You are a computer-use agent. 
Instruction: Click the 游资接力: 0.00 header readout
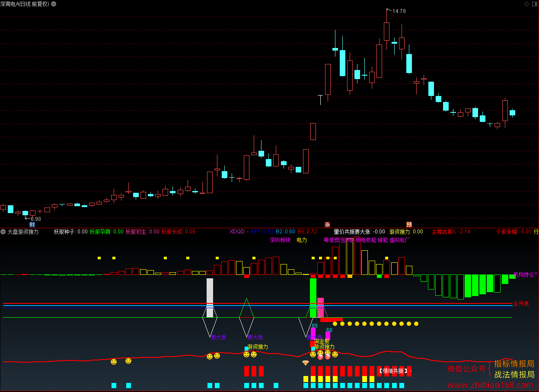406,232
